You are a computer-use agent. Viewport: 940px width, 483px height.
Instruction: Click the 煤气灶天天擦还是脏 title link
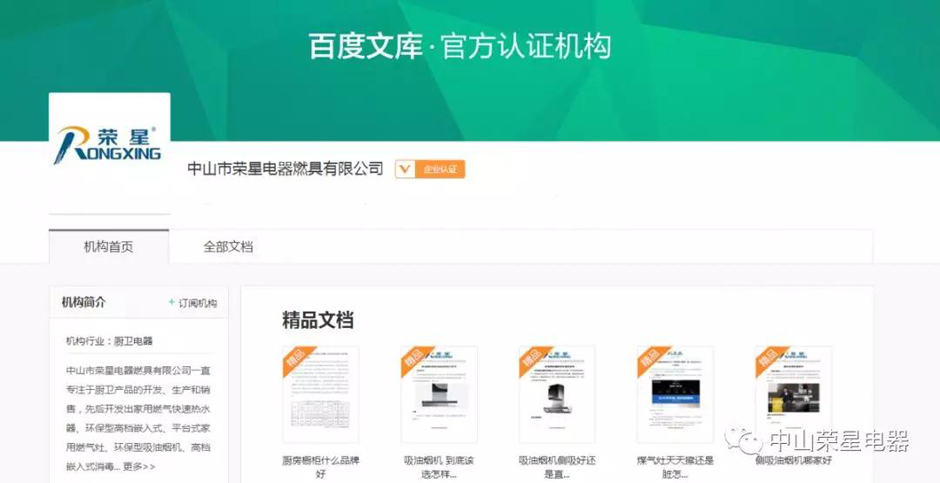(675, 467)
